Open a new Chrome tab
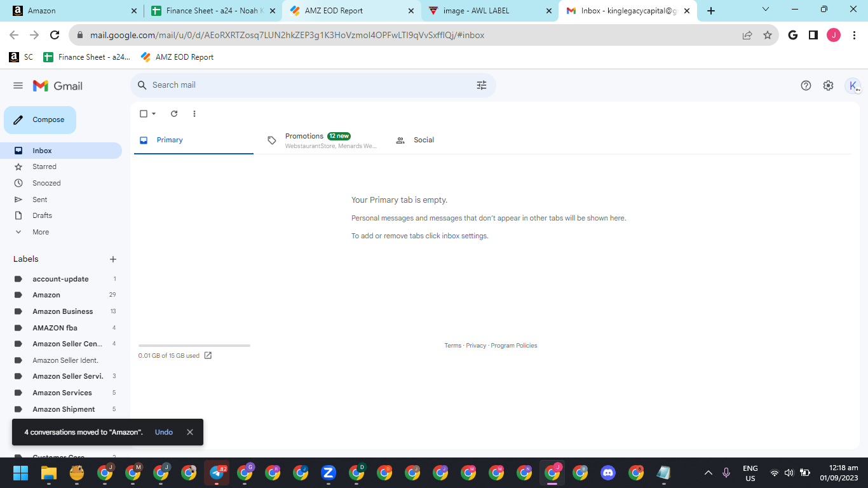 711,11
